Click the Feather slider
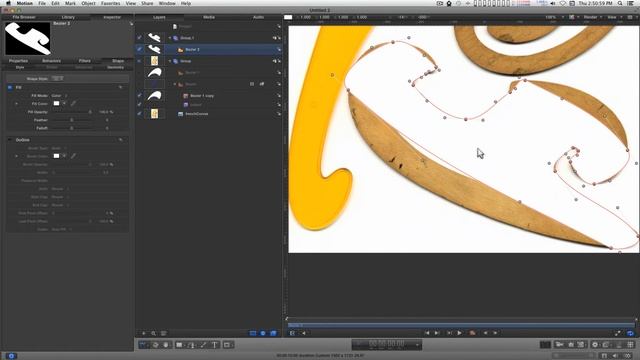The image size is (640, 360). 71,120
